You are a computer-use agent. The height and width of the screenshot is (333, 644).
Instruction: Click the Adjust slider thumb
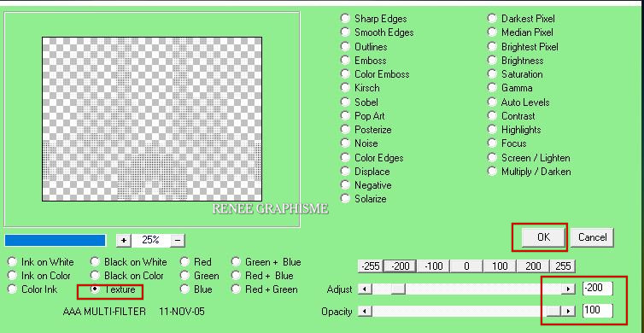point(397,289)
